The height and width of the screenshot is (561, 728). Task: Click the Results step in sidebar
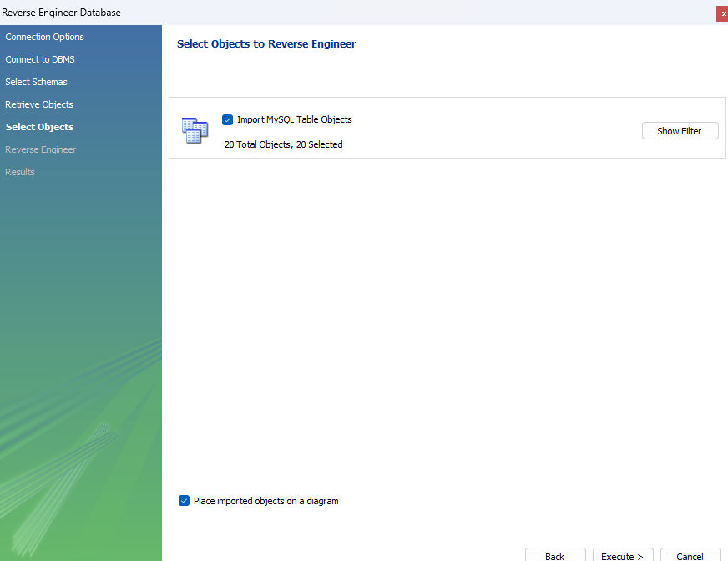coord(20,172)
